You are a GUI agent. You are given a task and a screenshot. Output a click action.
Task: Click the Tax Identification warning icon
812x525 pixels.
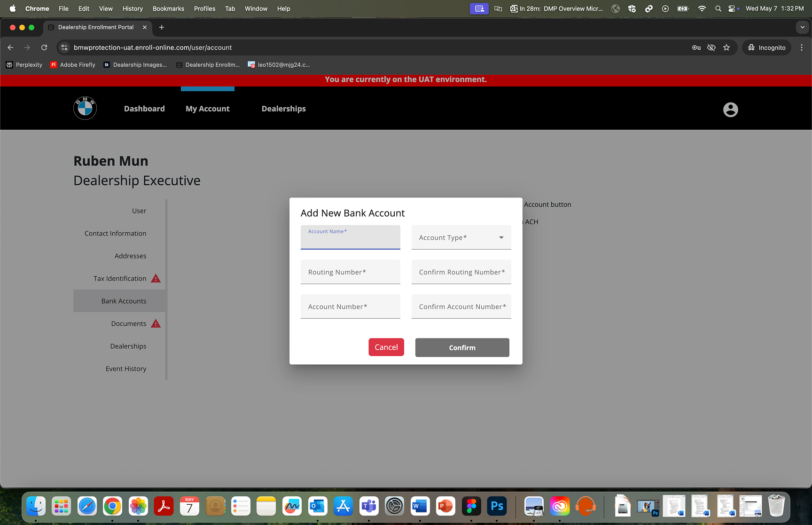156,279
